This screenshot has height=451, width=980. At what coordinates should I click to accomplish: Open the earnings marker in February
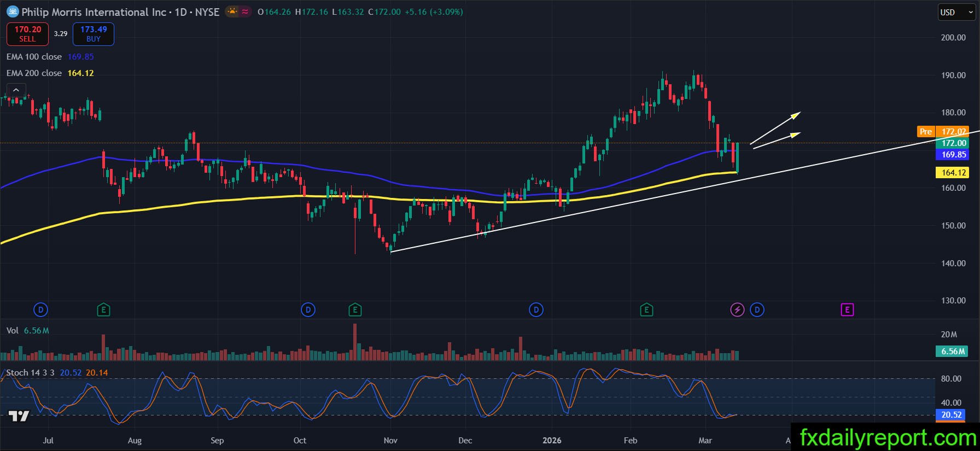(646, 310)
